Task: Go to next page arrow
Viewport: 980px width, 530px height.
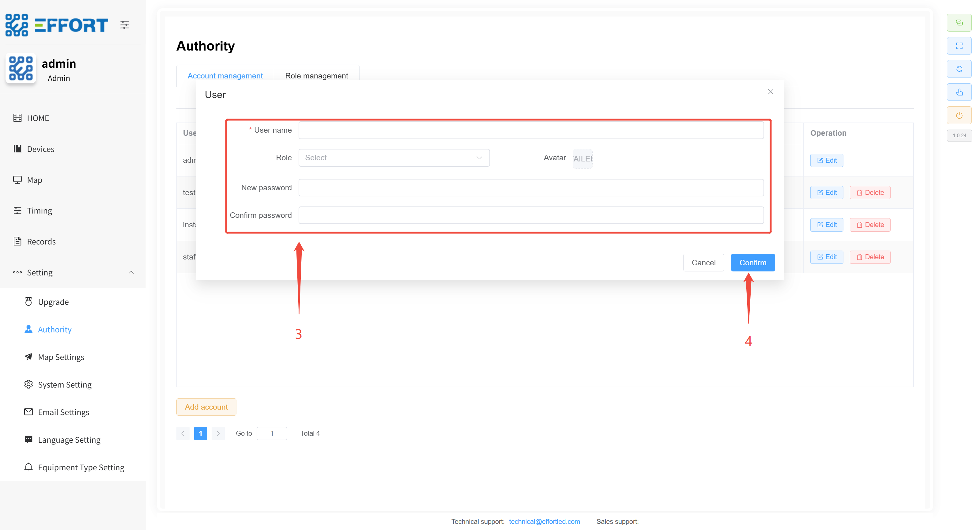Action: (218, 433)
